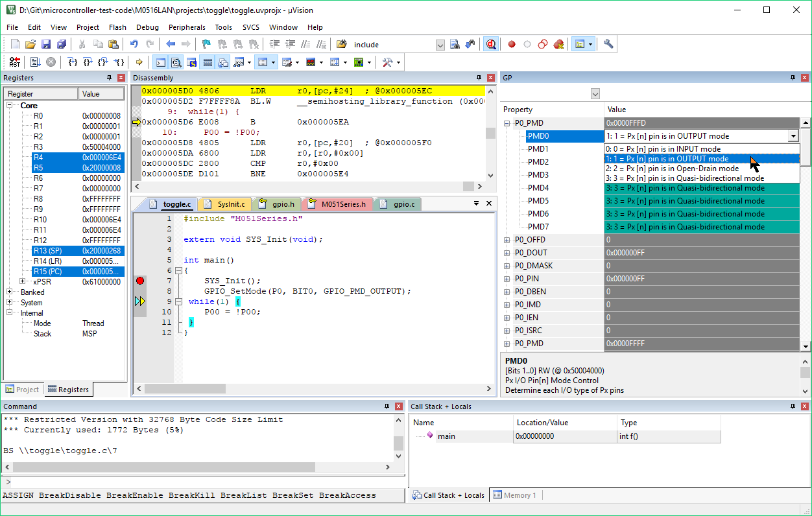Image resolution: width=812 pixels, height=516 pixels.
Task: Click the Show Next Statement yellow arrow icon
Action: (139, 62)
